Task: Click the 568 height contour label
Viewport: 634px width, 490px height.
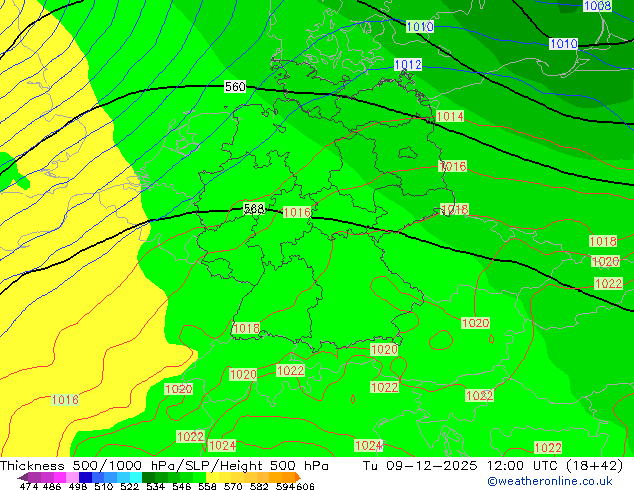Action: click(254, 209)
